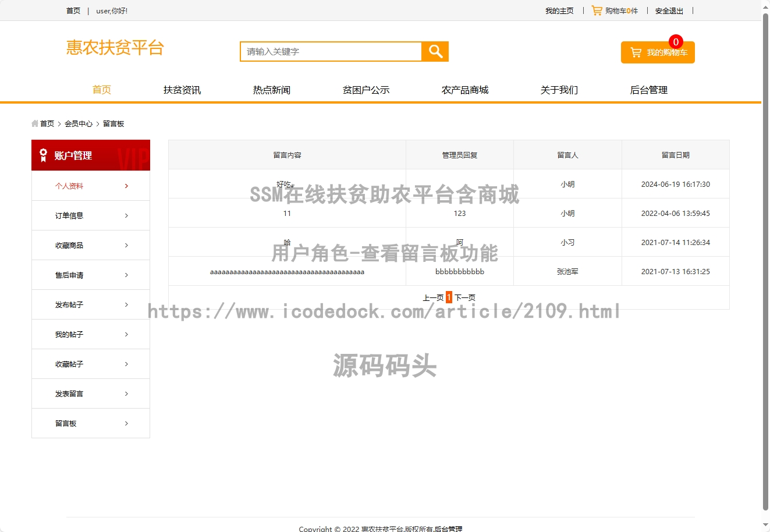The height and width of the screenshot is (532, 770).
Task: Click the cart icon beside 购物车0件
Action: coord(597,10)
